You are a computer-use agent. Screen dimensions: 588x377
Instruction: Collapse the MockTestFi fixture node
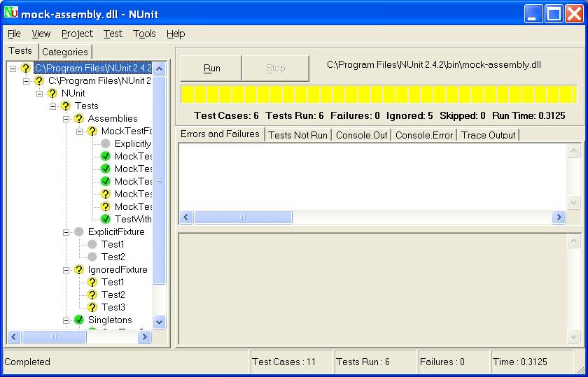(80, 131)
